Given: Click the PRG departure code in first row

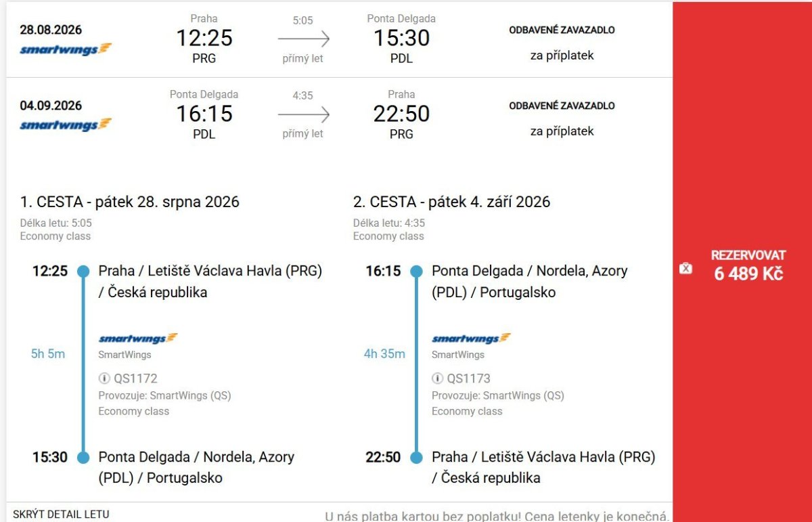Looking at the screenshot, I should 204,58.
